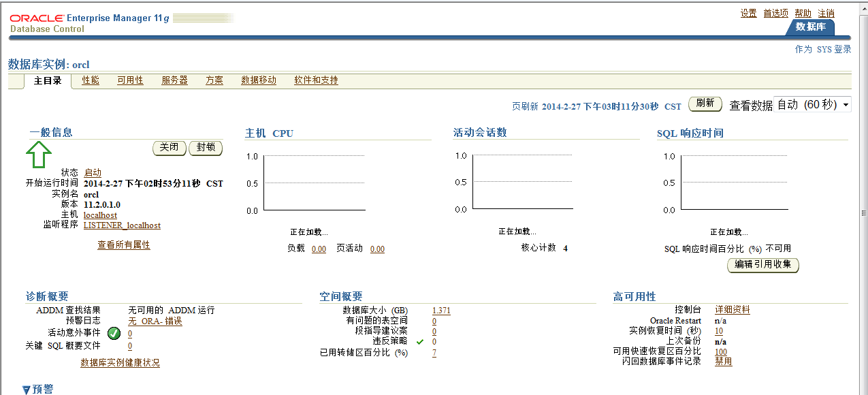Open the 无 ORA- 错误 alert log link
Viewport: 868px width, 395px height.
coord(155,321)
